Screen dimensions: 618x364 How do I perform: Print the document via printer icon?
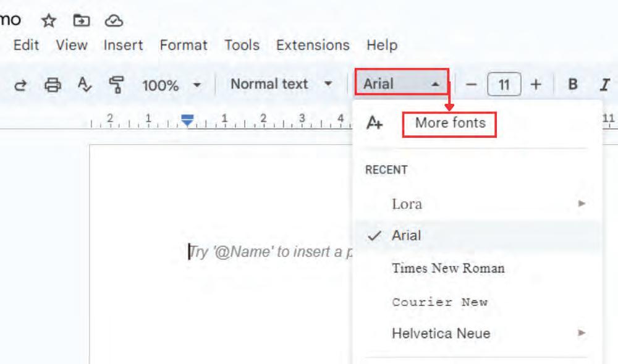click(53, 85)
